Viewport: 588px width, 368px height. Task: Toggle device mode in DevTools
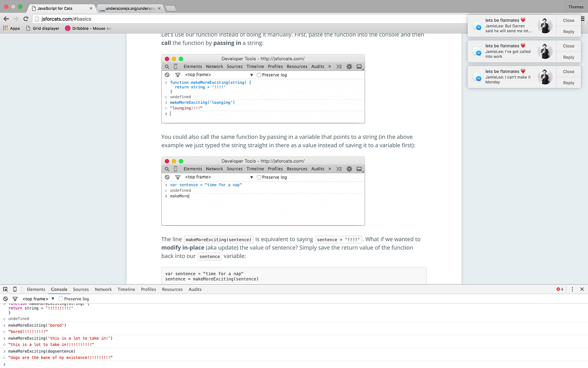(14, 289)
